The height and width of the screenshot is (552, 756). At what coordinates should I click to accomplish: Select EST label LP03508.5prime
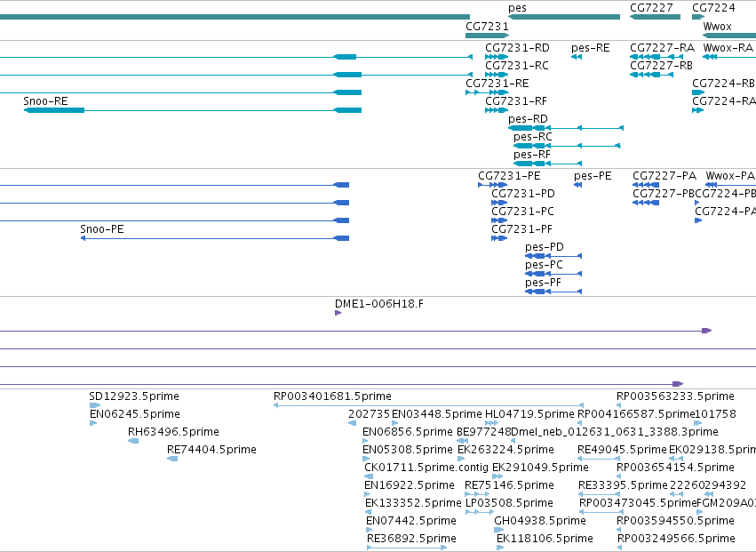point(509,504)
